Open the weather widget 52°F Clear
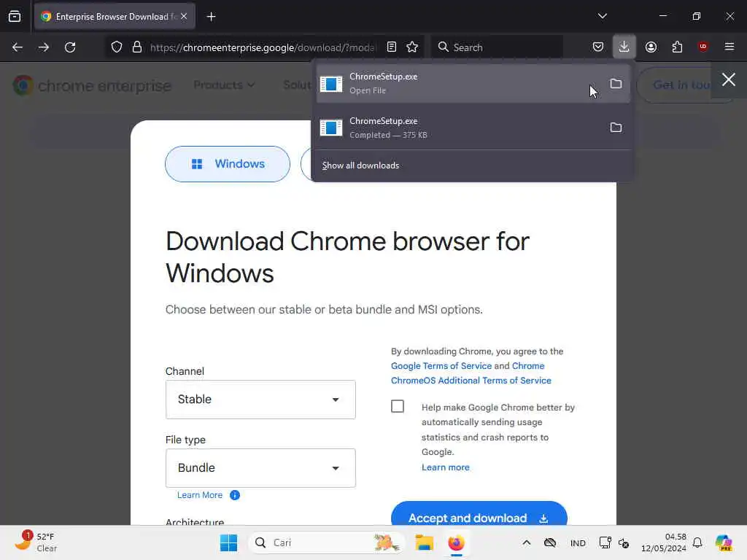Image resolution: width=747 pixels, height=560 pixels. coord(35,542)
